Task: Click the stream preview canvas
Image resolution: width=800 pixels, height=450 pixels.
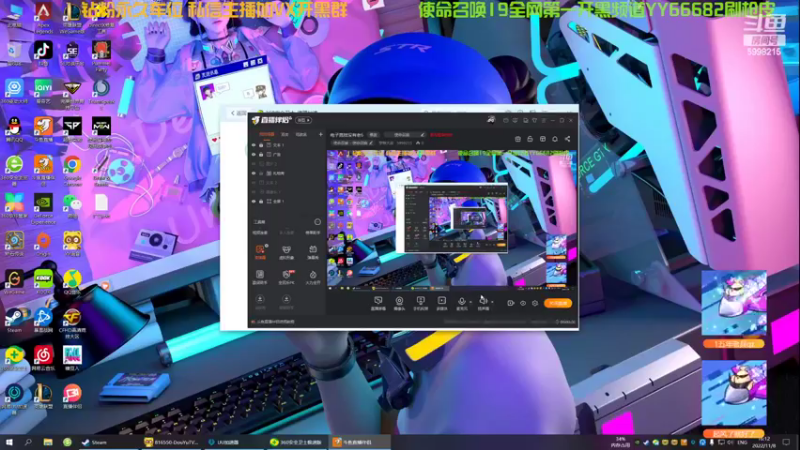Action: point(452,220)
